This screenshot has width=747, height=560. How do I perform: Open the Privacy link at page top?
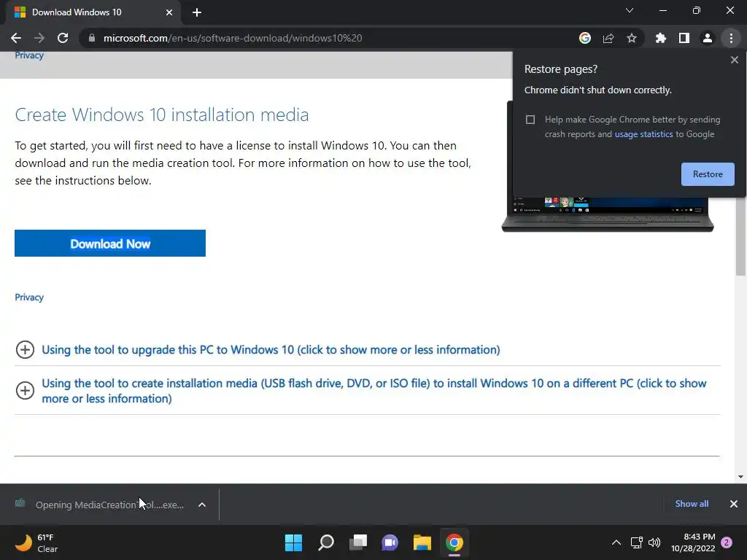tap(29, 55)
